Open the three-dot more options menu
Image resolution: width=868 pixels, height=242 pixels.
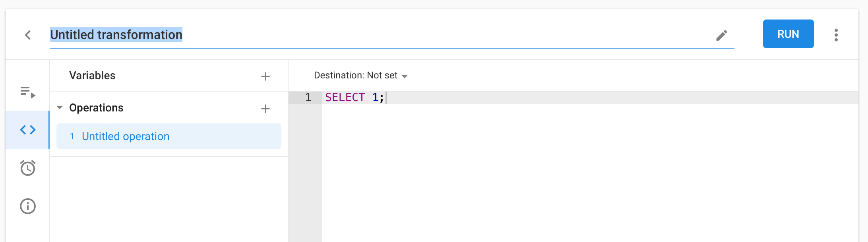pos(836,35)
